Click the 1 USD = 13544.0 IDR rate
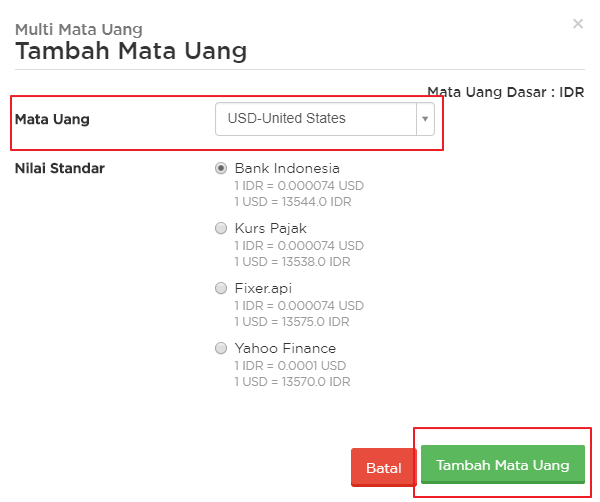The width and height of the screenshot is (600, 502). click(x=293, y=202)
